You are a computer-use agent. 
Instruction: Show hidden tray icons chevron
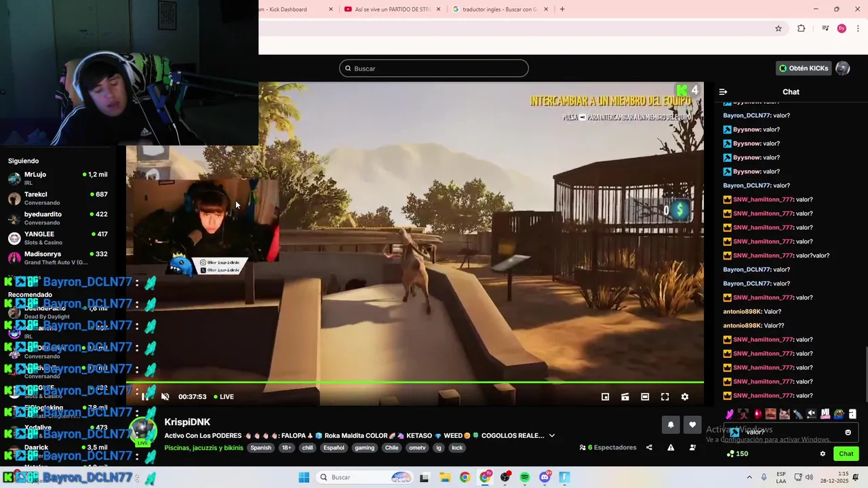(x=749, y=477)
